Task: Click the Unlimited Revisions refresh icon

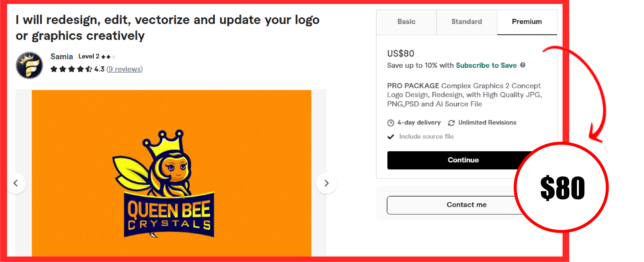Action: click(451, 123)
